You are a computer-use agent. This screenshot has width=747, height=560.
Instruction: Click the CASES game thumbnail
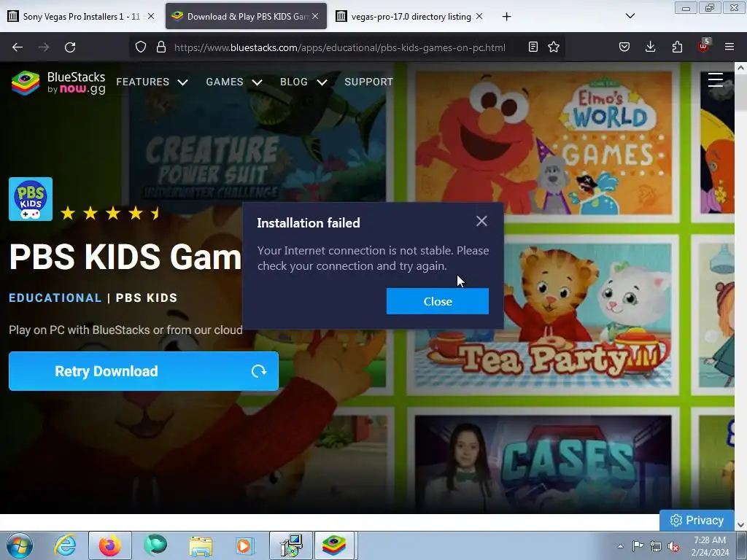click(543, 463)
